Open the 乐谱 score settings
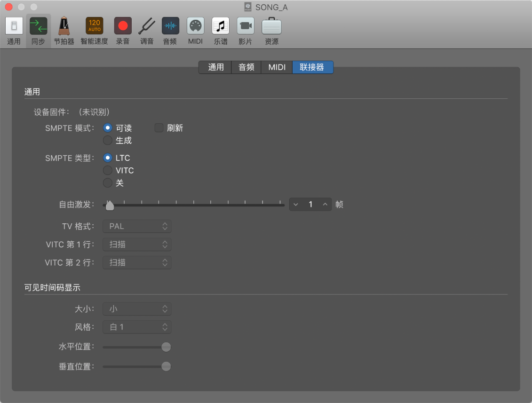Screen dimensions: 532x403 click(x=221, y=31)
